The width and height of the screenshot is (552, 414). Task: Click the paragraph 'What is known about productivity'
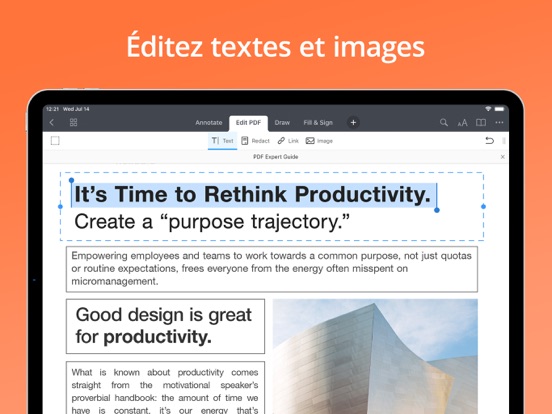165,388
